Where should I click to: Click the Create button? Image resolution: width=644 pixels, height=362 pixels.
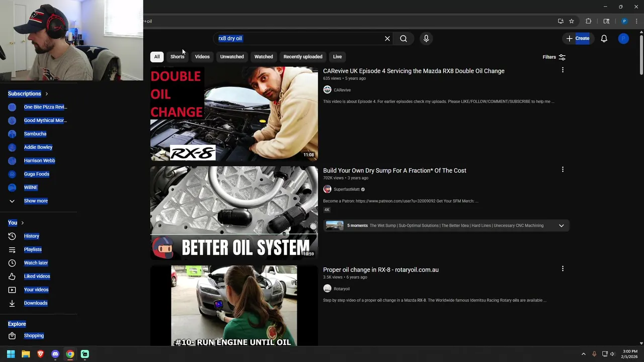click(578, 38)
